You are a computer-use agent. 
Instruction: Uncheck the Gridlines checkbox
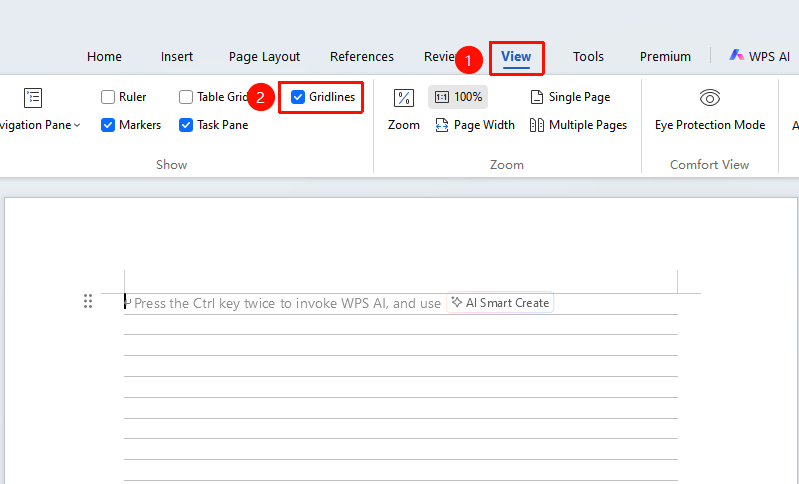[298, 97]
